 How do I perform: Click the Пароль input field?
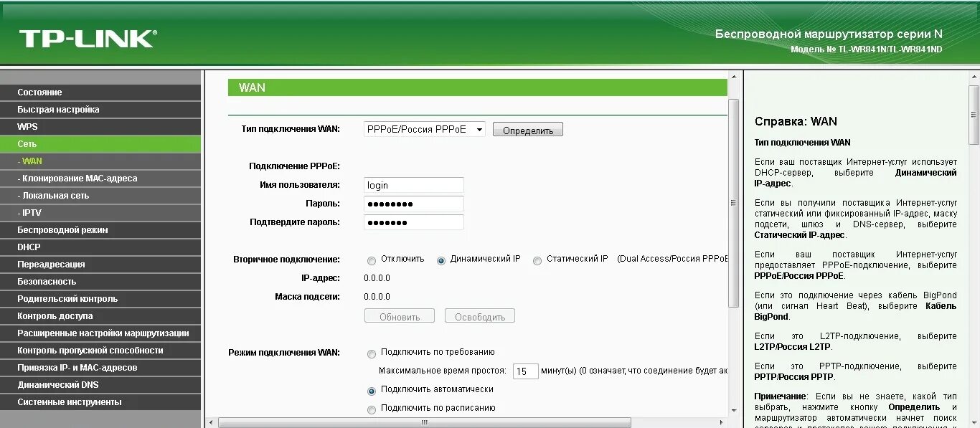(x=414, y=204)
